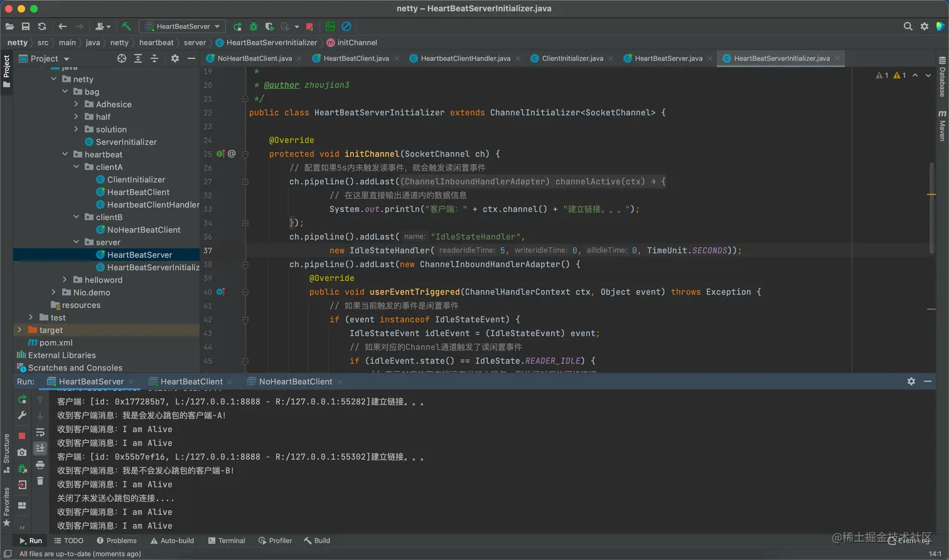Close the HeartBeatServerInitializer.java tab
Image resolution: width=949 pixels, height=560 pixels.
pos(837,58)
